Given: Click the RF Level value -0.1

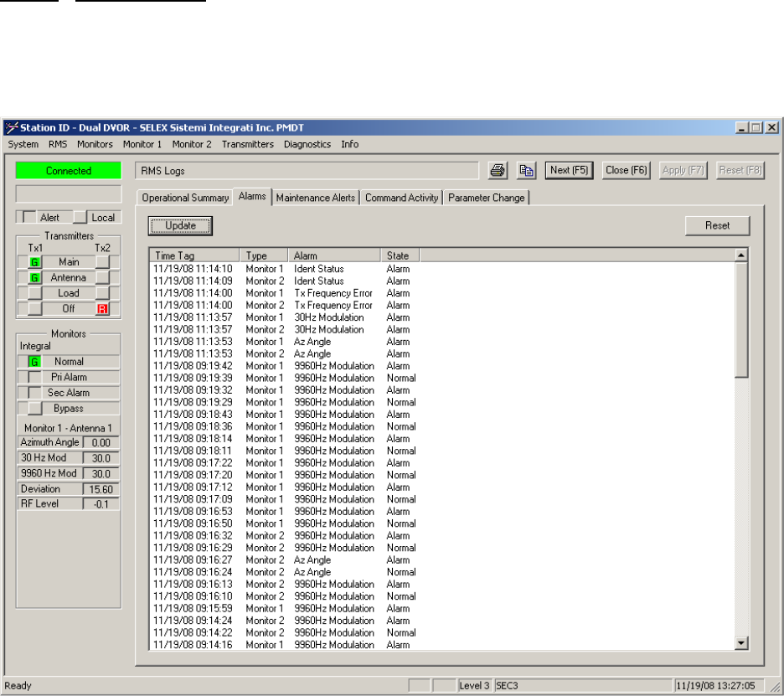Looking at the screenshot, I should 101,504.
